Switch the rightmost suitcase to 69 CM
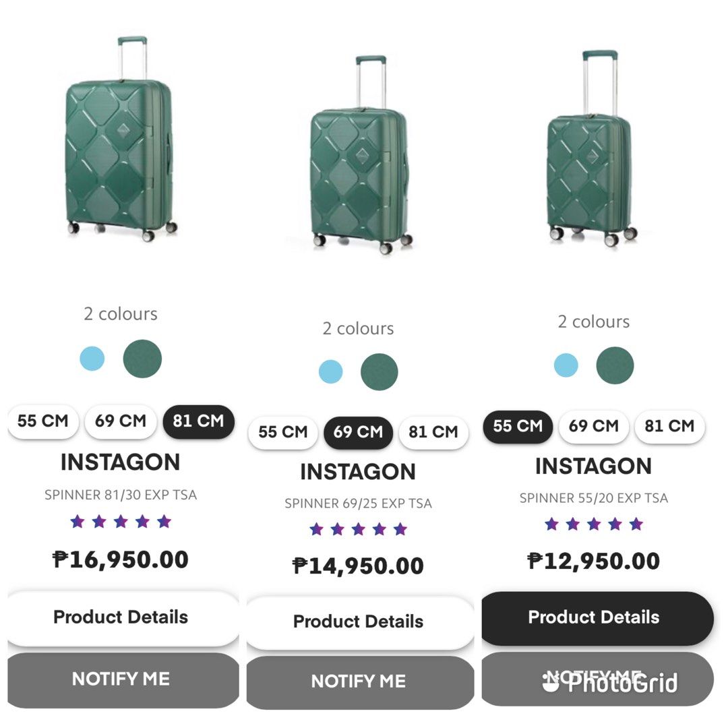Image resolution: width=728 pixels, height=728 pixels. [x=593, y=426]
